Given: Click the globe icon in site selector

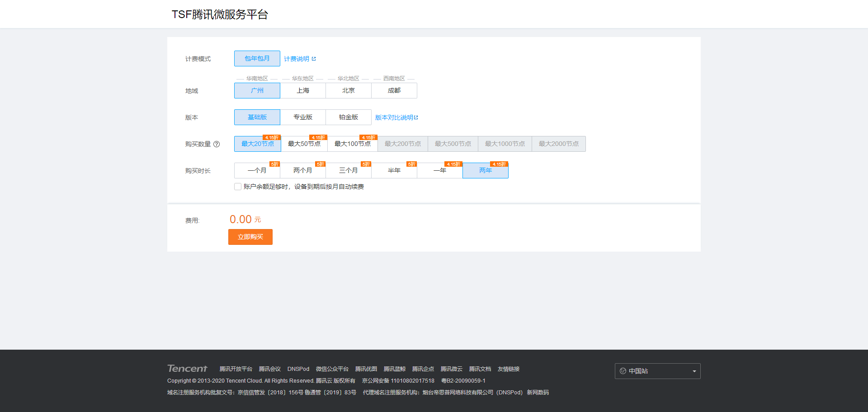Looking at the screenshot, I should (x=623, y=371).
